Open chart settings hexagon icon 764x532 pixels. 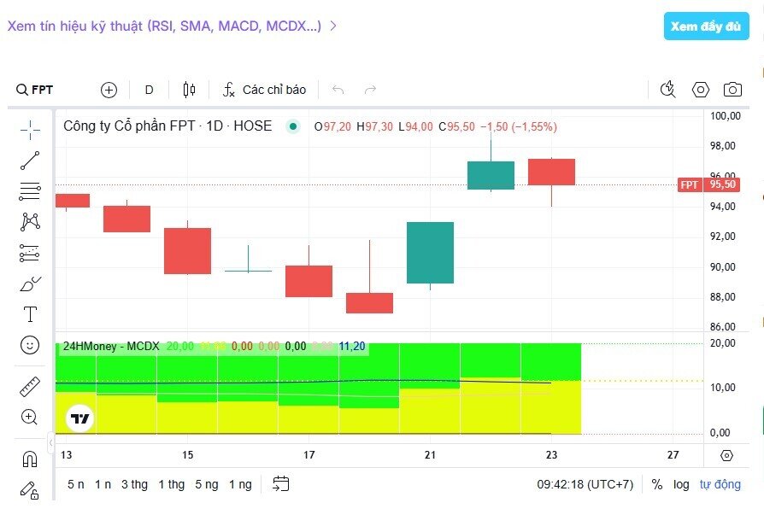coord(701,90)
